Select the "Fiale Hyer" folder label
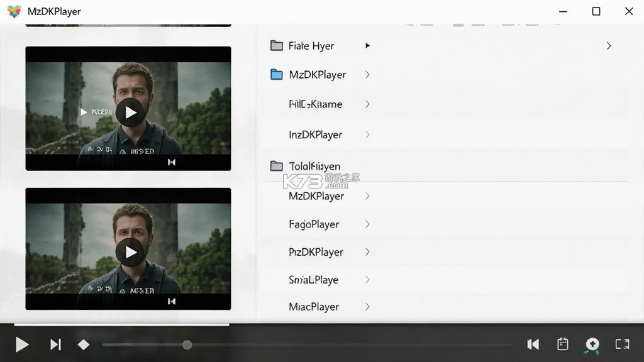 [x=311, y=46]
